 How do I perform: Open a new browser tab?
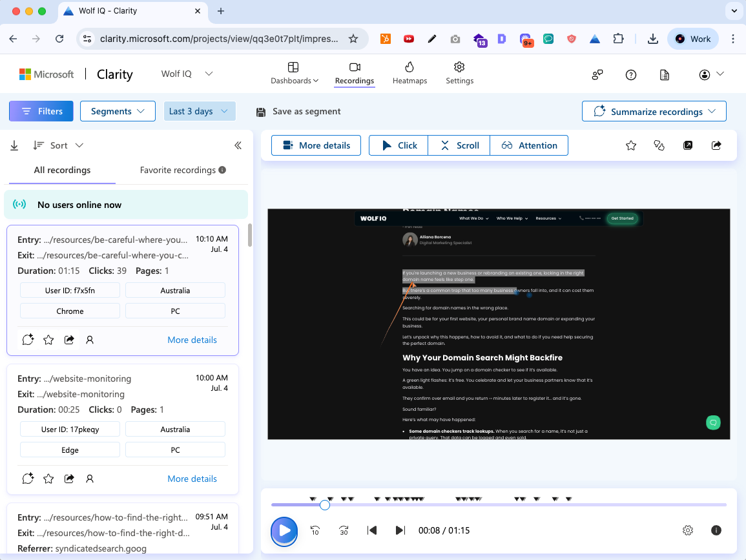click(x=221, y=11)
